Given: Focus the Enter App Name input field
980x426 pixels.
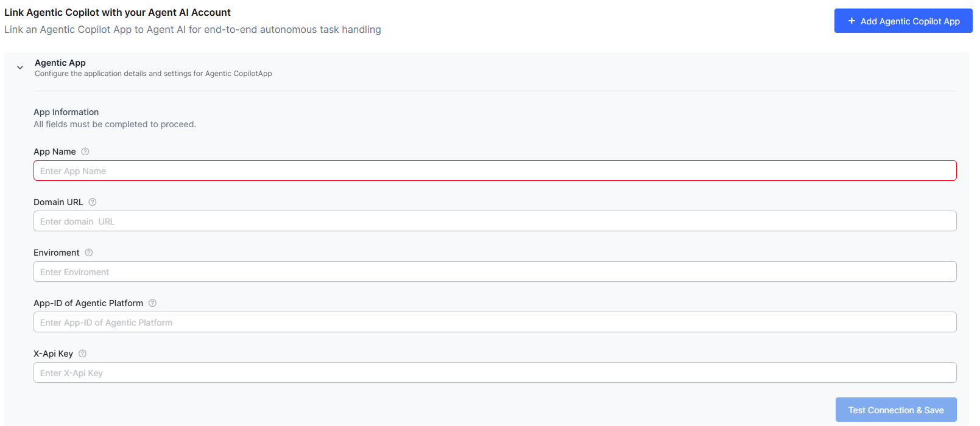Looking at the screenshot, I should 495,171.
